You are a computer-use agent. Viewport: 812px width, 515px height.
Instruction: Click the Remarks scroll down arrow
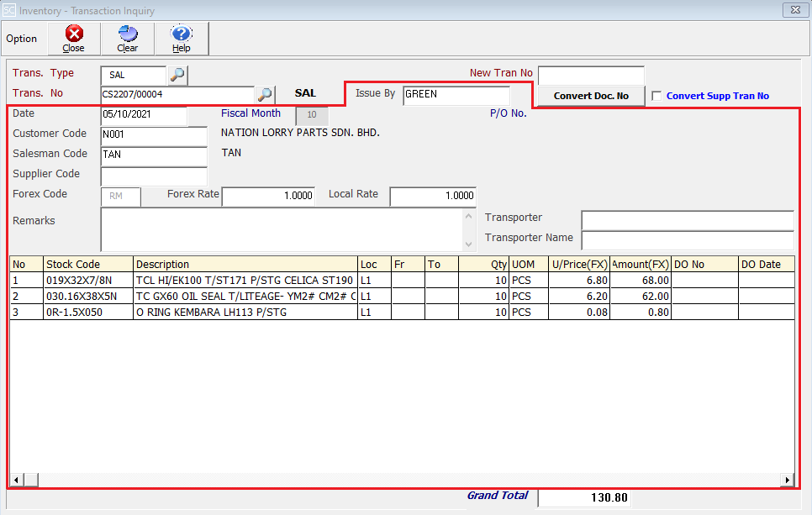[x=469, y=244]
